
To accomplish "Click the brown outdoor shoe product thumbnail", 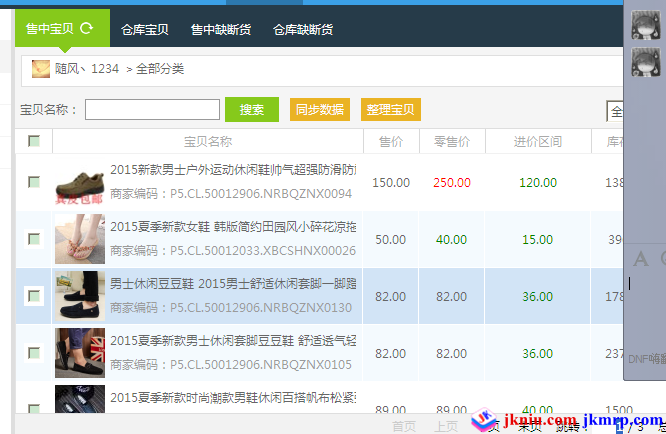I will tap(79, 183).
